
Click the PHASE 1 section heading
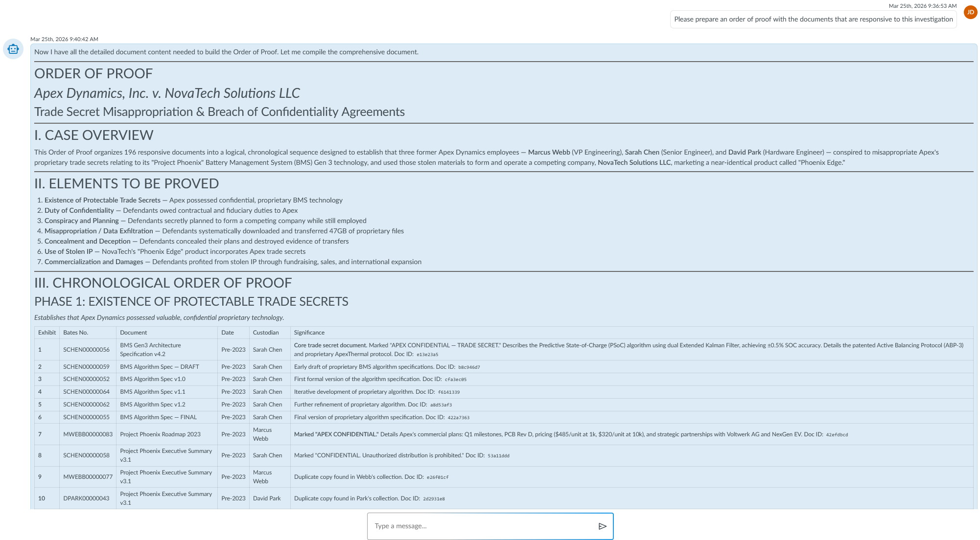click(x=191, y=302)
